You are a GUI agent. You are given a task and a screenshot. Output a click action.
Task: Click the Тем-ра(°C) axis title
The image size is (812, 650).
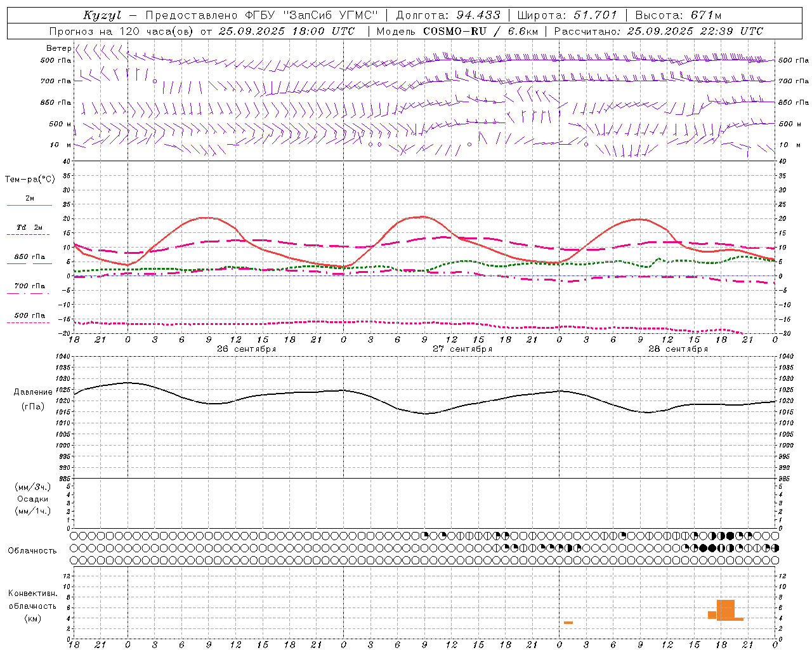[30, 180]
